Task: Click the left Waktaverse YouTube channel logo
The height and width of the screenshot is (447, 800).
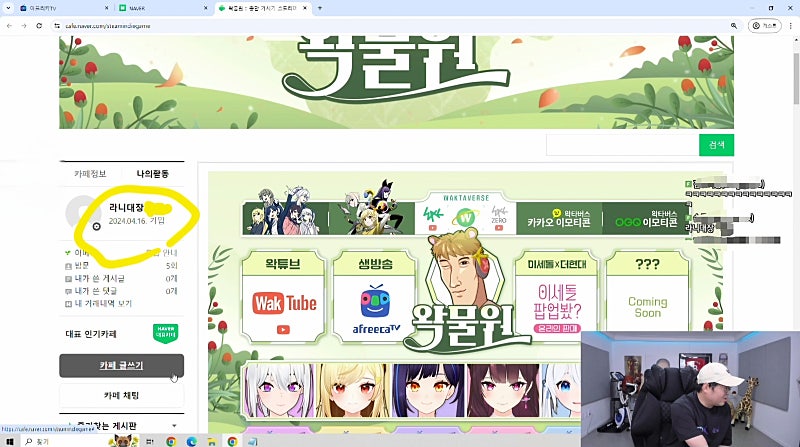Action: [433, 219]
